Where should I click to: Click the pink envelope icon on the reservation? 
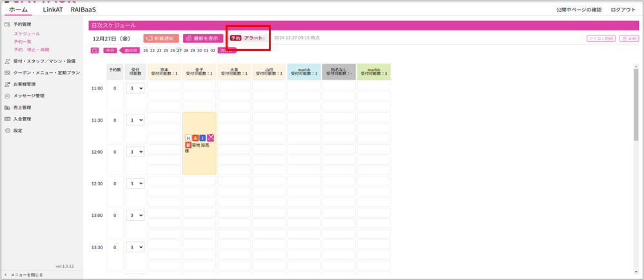(210, 137)
